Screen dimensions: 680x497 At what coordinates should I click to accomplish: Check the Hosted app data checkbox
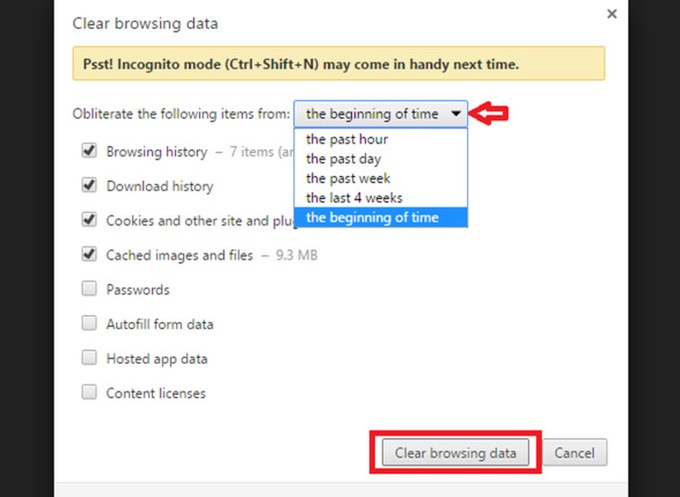coord(89,358)
